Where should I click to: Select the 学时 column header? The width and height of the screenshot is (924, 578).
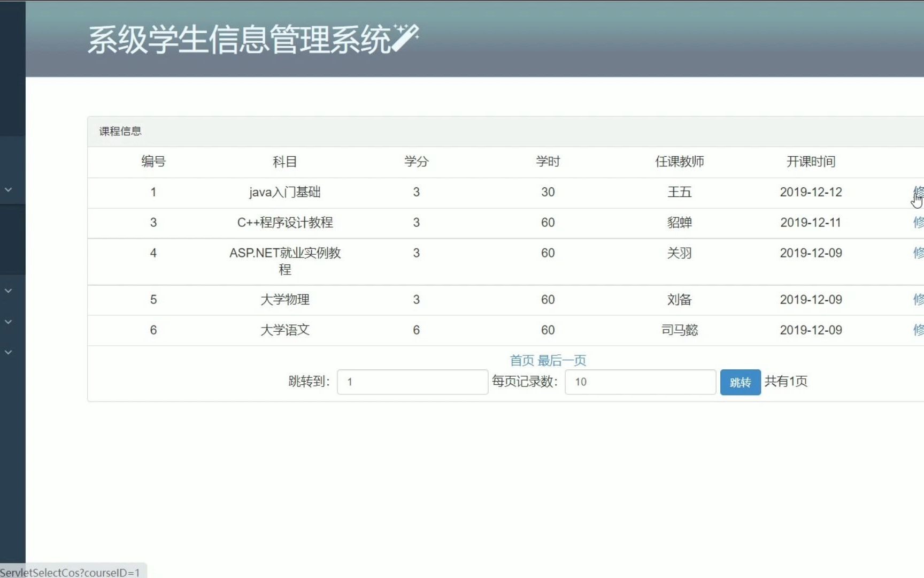tap(548, 162)
